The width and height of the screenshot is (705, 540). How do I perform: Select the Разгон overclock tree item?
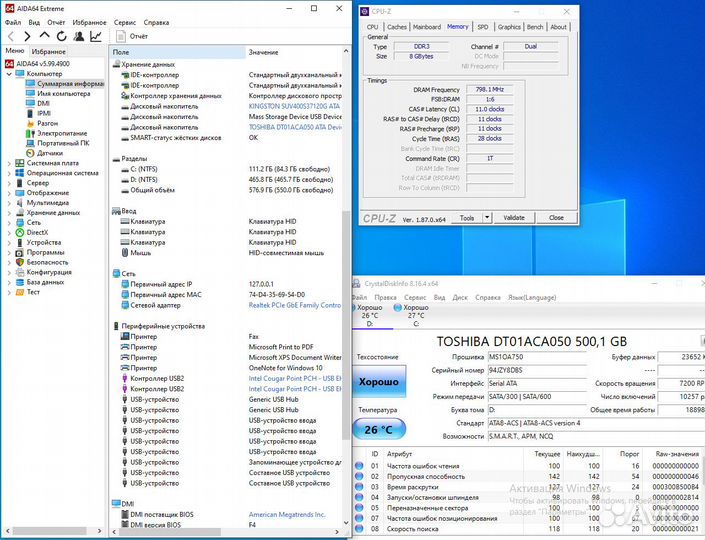(x=47, y=123)
